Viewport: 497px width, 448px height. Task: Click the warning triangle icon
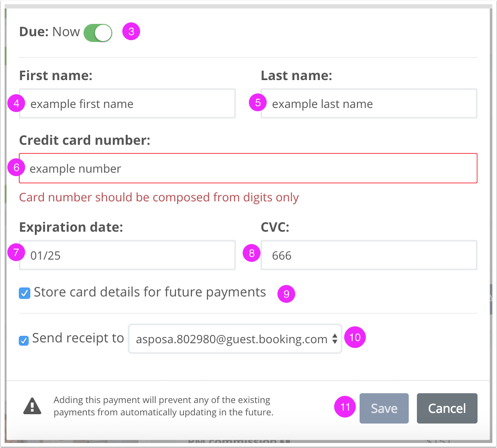point(32,406)
